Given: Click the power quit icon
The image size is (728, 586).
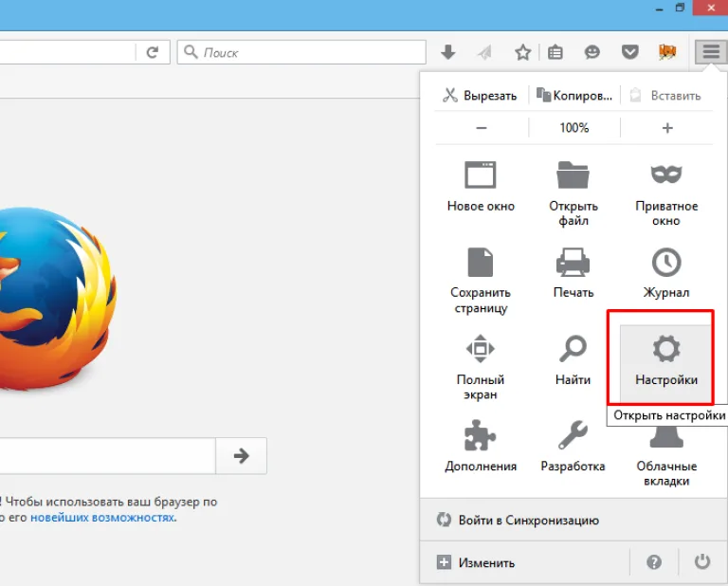Looking at the screenshot, I should click(702, 562).
